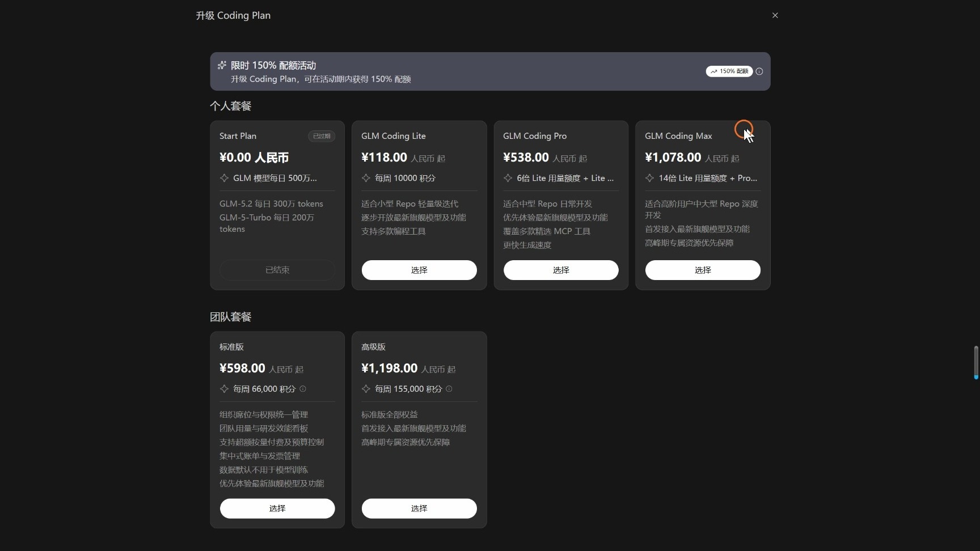Viewport: 980px width, 551px height.
Task: Click 集中式账单与发票管理 feature text
Action: (x=260, y=456)
